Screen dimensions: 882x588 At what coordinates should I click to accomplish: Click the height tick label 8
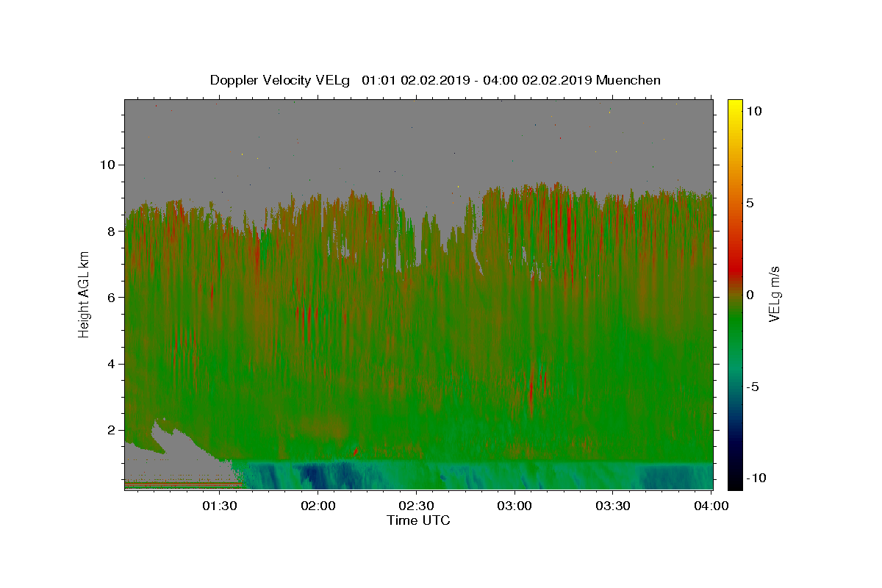click(x=112, y=231)
